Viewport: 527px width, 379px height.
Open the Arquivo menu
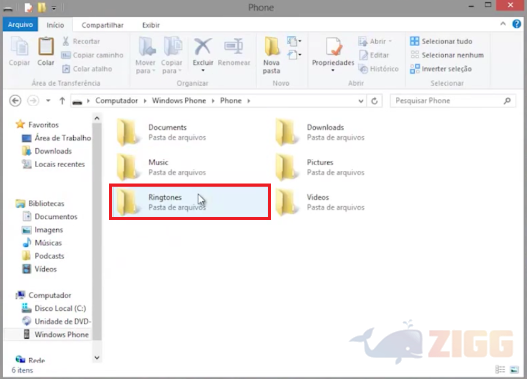(x=20, y=25)
